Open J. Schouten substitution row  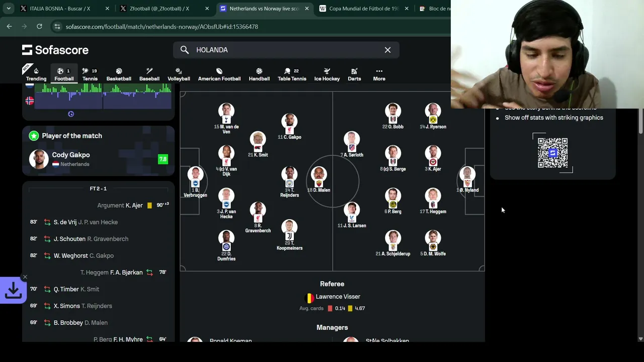point(98,239)
